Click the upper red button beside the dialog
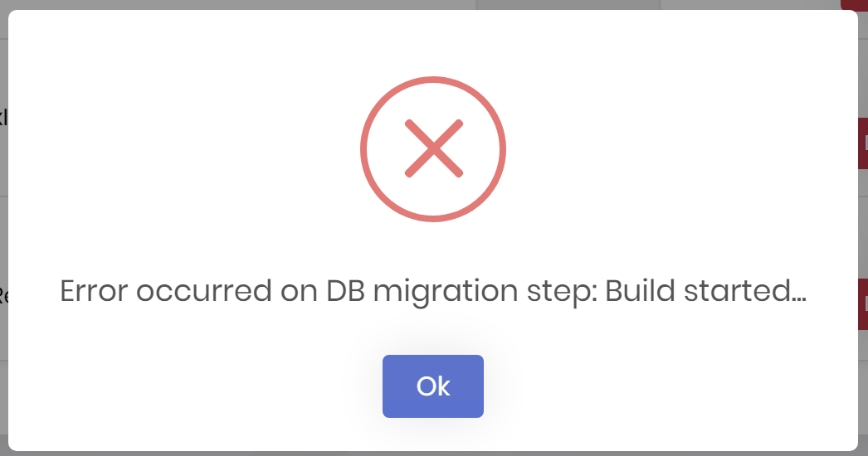The height and width of the screenshot is (456, 868). pyautogui.click(x=862, y=143)
